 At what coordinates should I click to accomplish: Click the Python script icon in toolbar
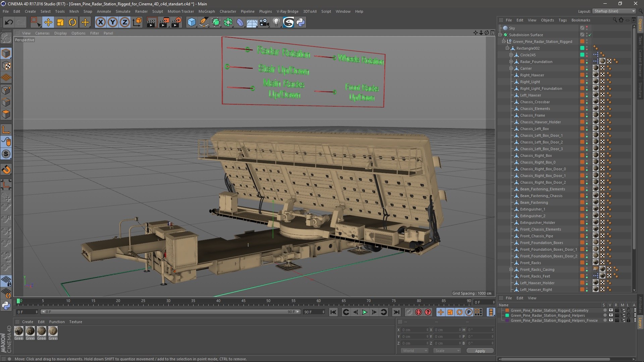click(x=301, y=22)
